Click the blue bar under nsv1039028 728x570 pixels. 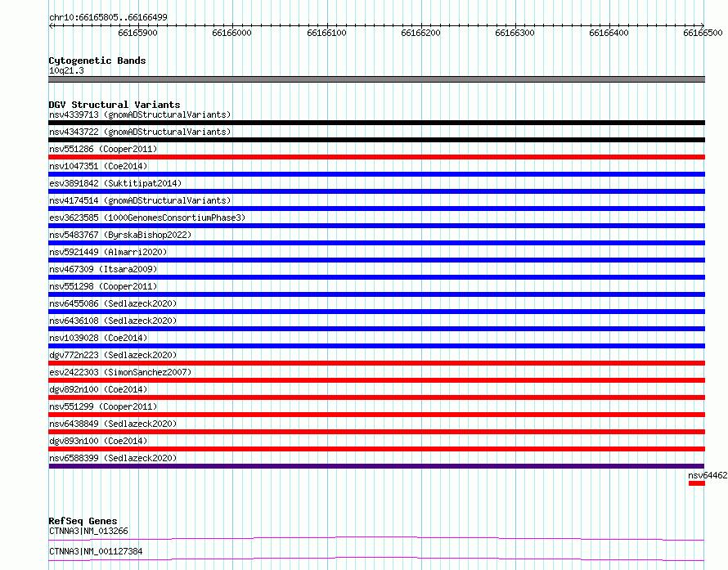(376, 346)
